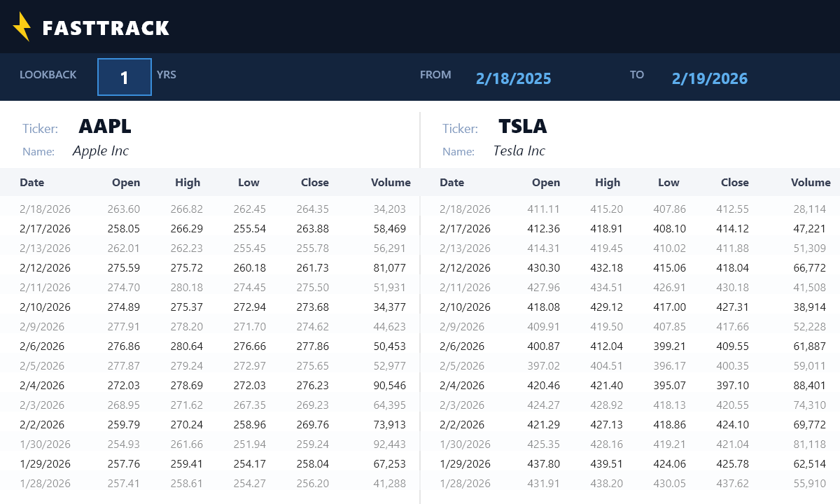The width and height of the screenshot is (840, 504).
Task: Sort AAPL table by Close header
Action: tap(315, 182)
